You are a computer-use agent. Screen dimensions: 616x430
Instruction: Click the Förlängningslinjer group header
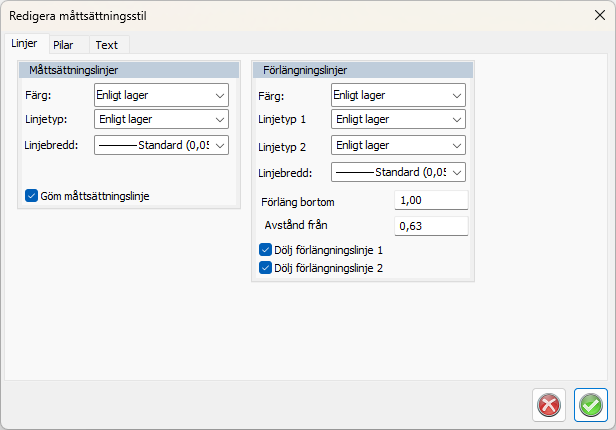(362, 70)
